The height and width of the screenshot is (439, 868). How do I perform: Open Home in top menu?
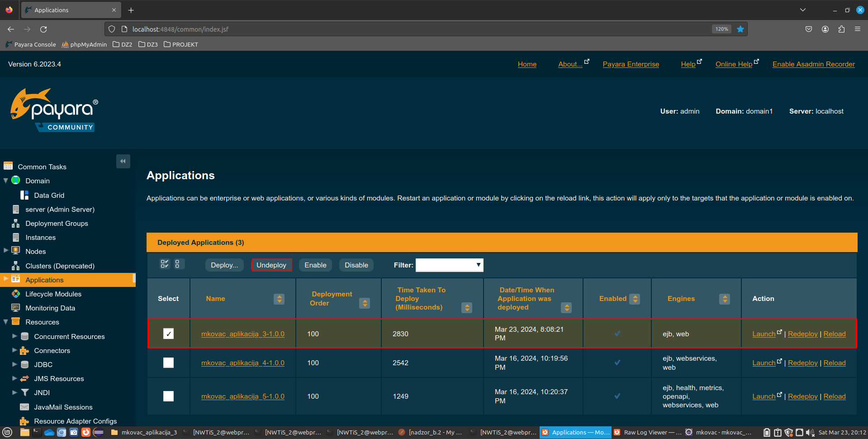pos(527,64)
